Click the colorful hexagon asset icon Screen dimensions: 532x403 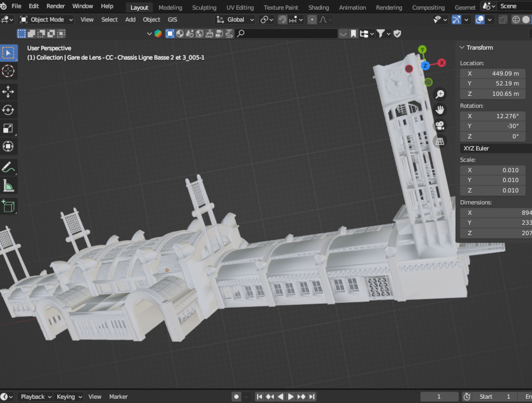(x=158, y=34)
